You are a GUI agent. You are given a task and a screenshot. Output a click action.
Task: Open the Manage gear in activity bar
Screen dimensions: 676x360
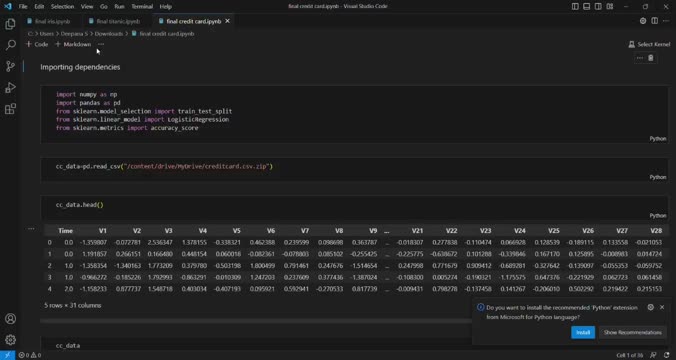tap(10, 340)
